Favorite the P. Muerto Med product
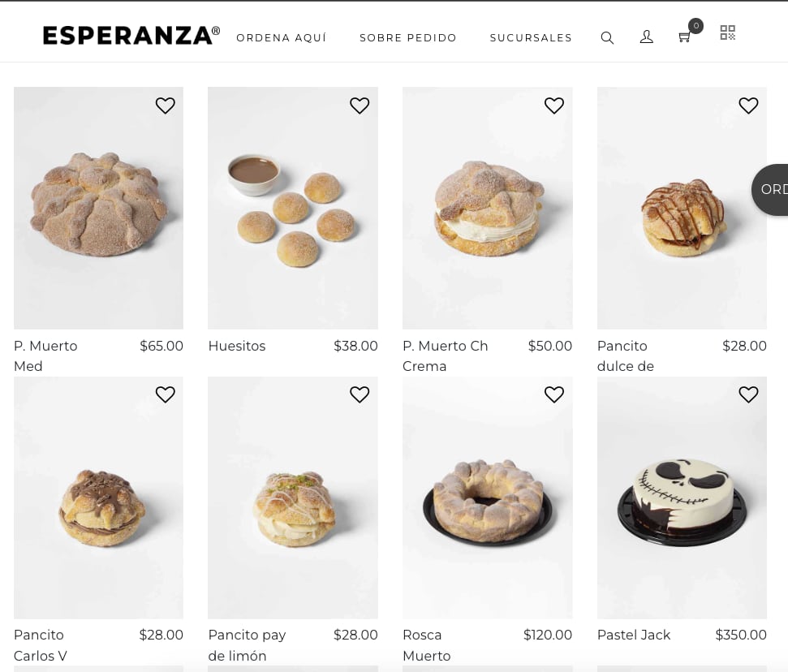 [x=165, y=106]
